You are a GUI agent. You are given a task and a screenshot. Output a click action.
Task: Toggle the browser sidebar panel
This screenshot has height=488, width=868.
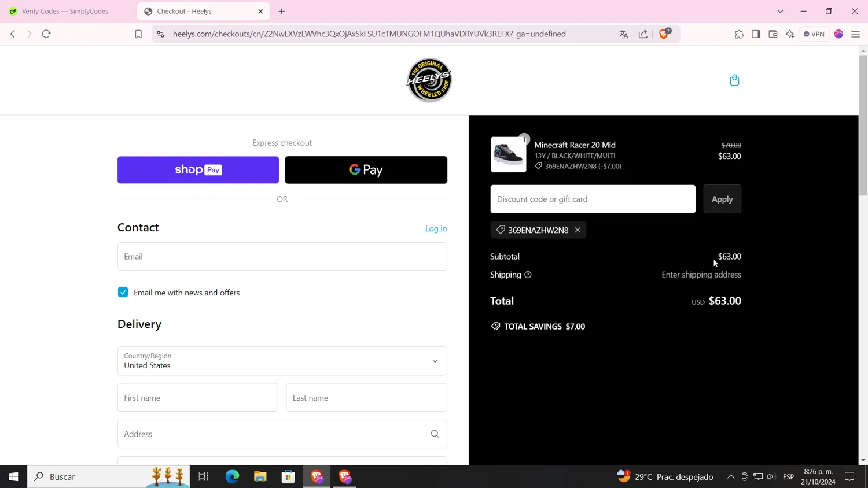(x=756, y=34)
